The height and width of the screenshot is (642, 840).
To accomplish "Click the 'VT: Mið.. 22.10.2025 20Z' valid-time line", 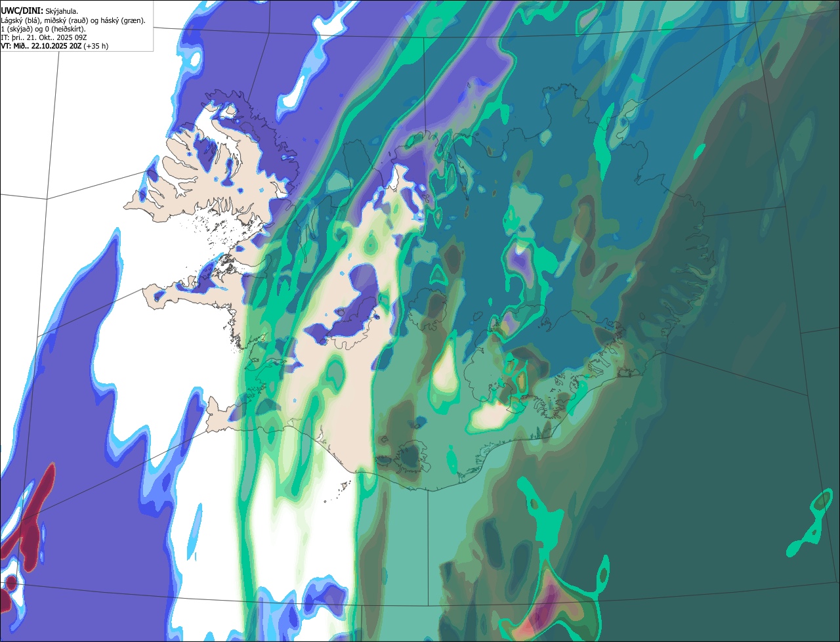I will (54, 47).
